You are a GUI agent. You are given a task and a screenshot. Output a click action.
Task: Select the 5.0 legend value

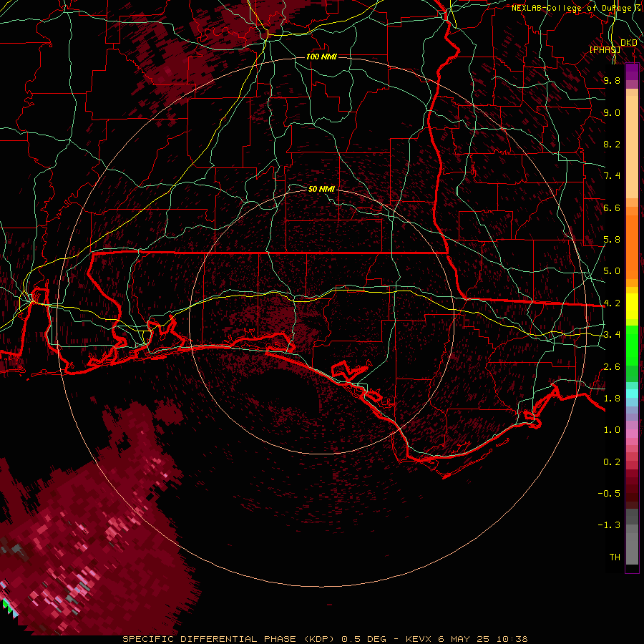point(612,271)
